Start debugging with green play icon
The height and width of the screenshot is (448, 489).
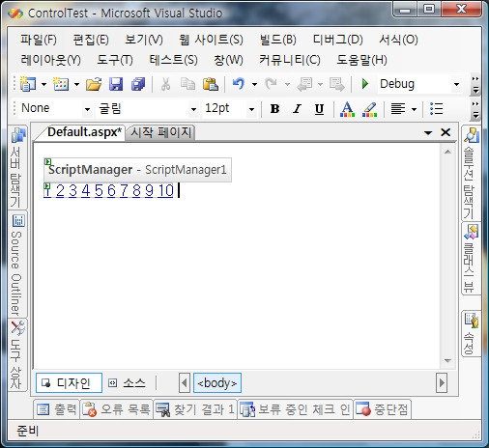coord(365,84)
